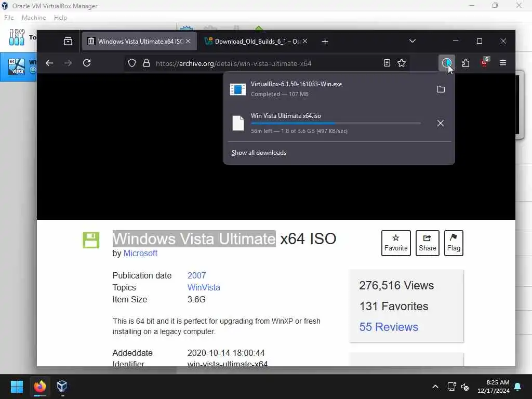Close the Download_Old_Builds_6_1 tab
Viewport: 532px width, 399px height.
point(305,41)
